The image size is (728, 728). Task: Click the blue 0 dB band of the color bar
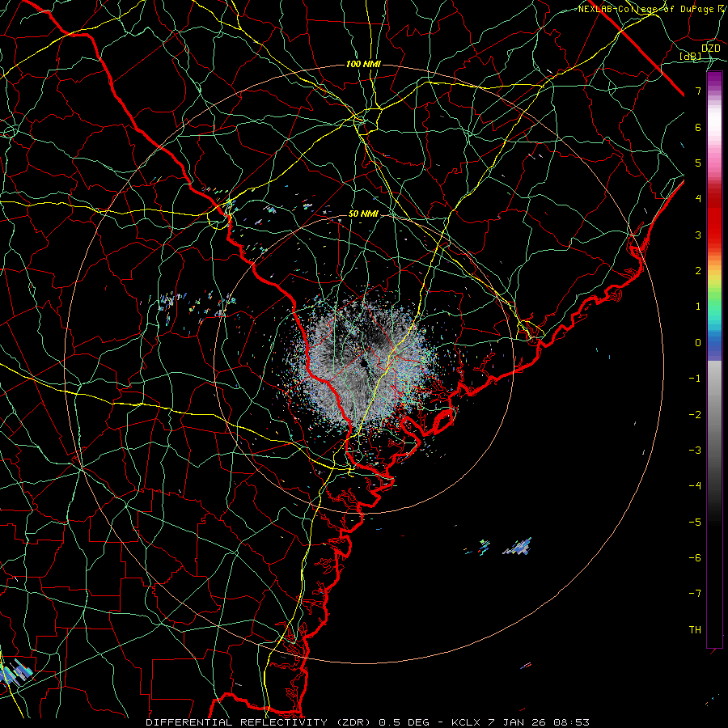pyautogui.click(x=714, y=344)
